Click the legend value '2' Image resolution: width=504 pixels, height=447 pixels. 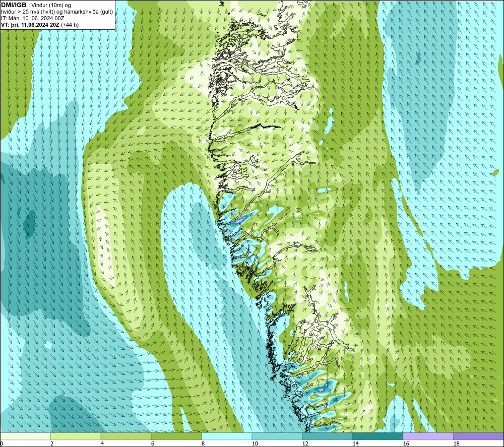(x=52, y=444)
